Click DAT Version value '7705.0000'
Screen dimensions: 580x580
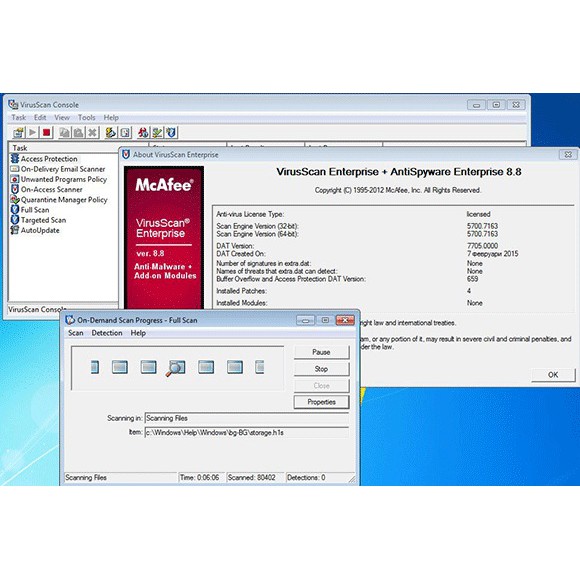(482, 246)
